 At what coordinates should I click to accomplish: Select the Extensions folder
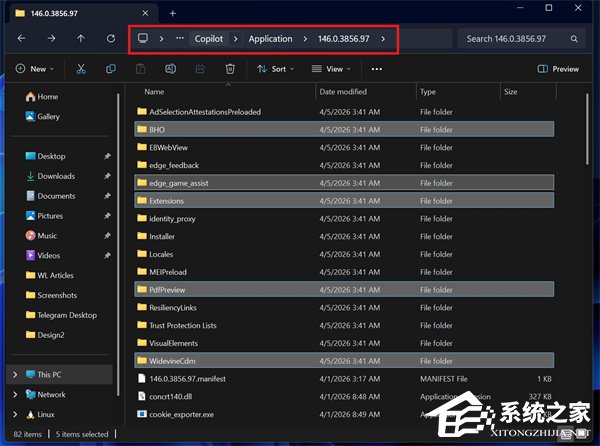[x=344, y=200]
